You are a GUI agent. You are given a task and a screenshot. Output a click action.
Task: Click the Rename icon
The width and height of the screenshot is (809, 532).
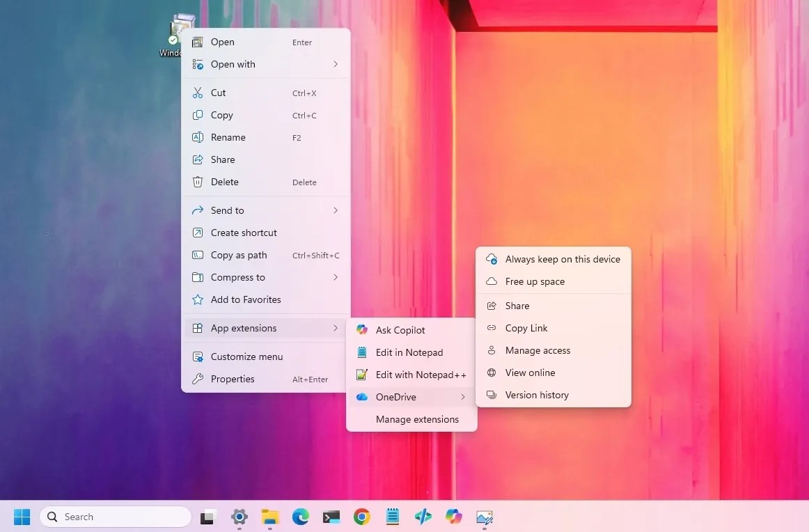click(x=198, y=137)
